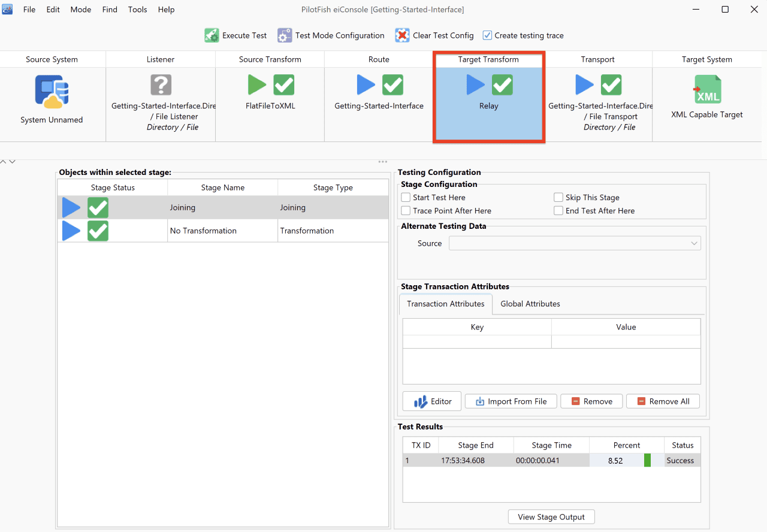Click the Stage Status column header
The width and height of the screenshot is (767, 532).
click(113, 188)
